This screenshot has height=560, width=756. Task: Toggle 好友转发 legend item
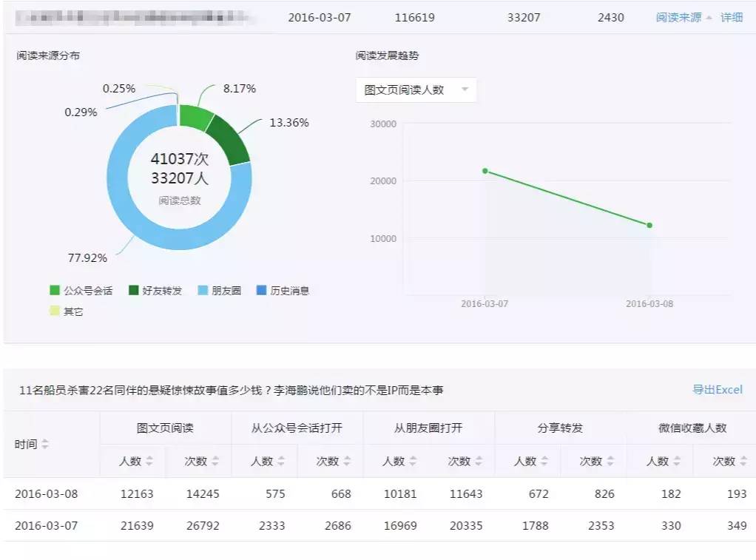click(x=155, y=291)
